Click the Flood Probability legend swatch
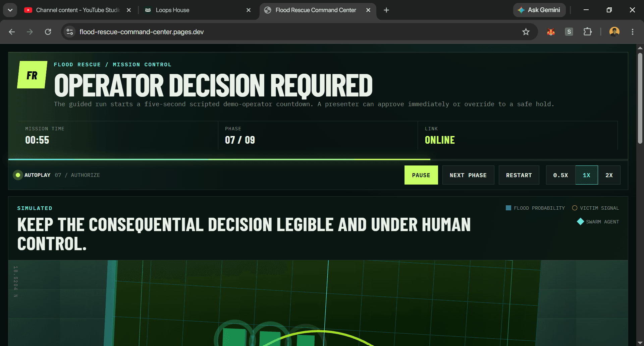Viewport: 644px width, 346px height. pyautogui.click(x=508, y=208)
